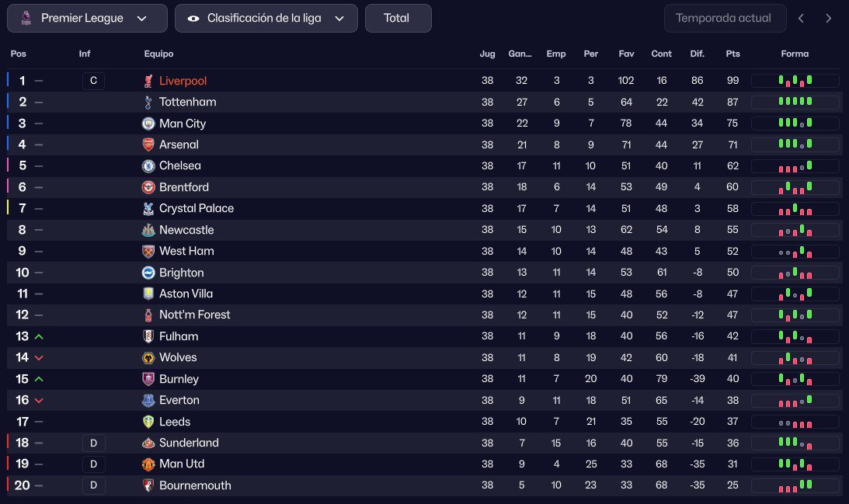849x504 pixels.
Task: Click the Tottenham club crest icon
Action: pos(148,103)
